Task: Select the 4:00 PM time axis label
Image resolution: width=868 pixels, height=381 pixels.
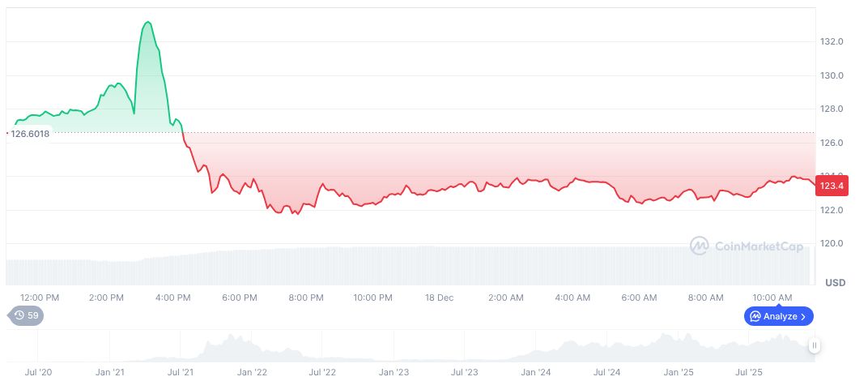Action: (172, 298)
